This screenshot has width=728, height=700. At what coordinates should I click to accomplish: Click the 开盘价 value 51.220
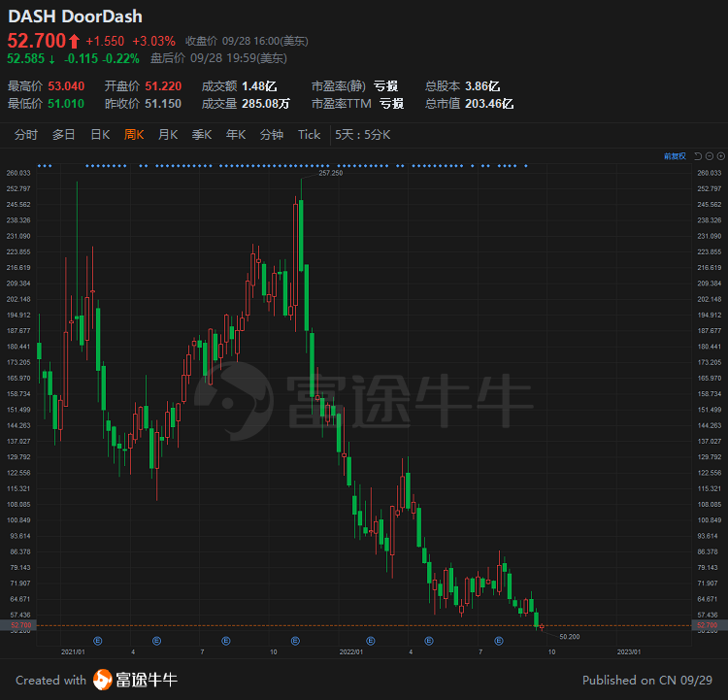click(163, 86)
